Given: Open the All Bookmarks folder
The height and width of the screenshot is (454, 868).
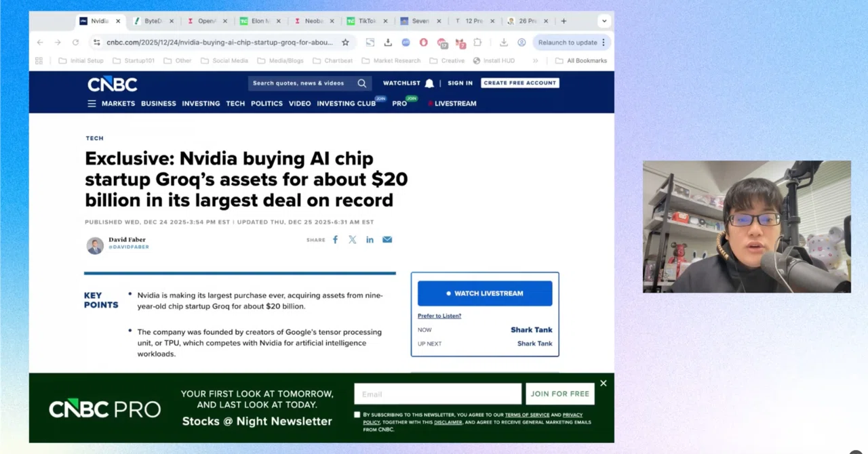Looking at the screenshot, I should [580, 60].
